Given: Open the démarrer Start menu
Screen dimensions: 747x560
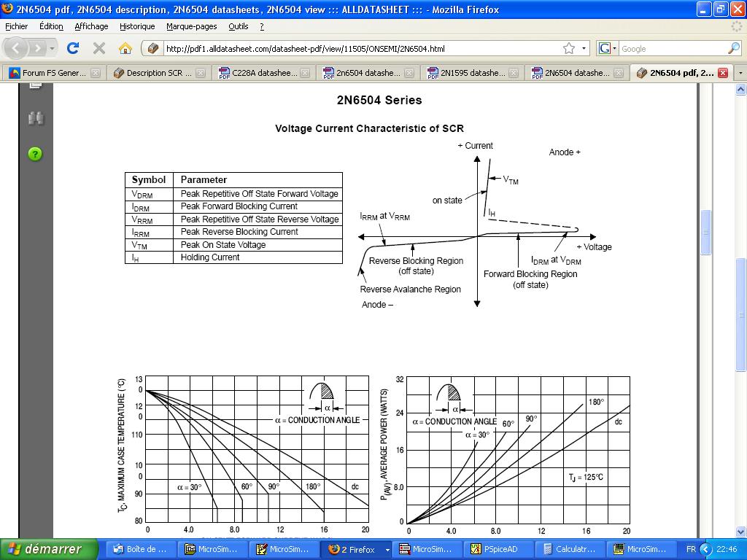Looking at the screenshot, I should tap(49, 549).
